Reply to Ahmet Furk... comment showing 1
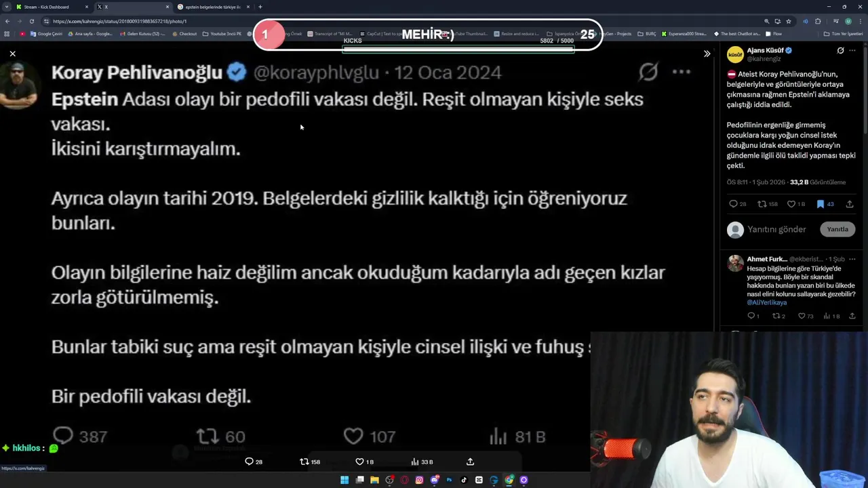This screenshot has width=868, height=488. pyautogui.click(x=753, y=316)
